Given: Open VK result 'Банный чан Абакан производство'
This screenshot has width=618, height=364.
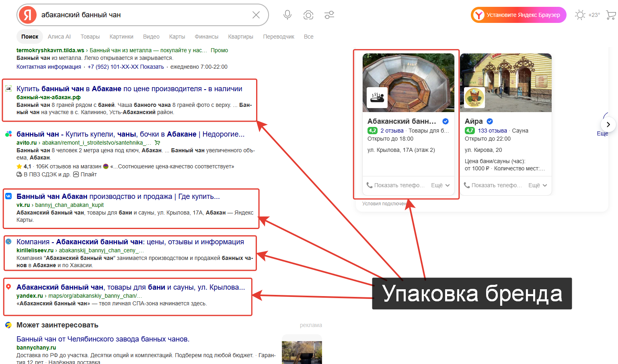Looking at the screenshot, I should pos(118,196).
